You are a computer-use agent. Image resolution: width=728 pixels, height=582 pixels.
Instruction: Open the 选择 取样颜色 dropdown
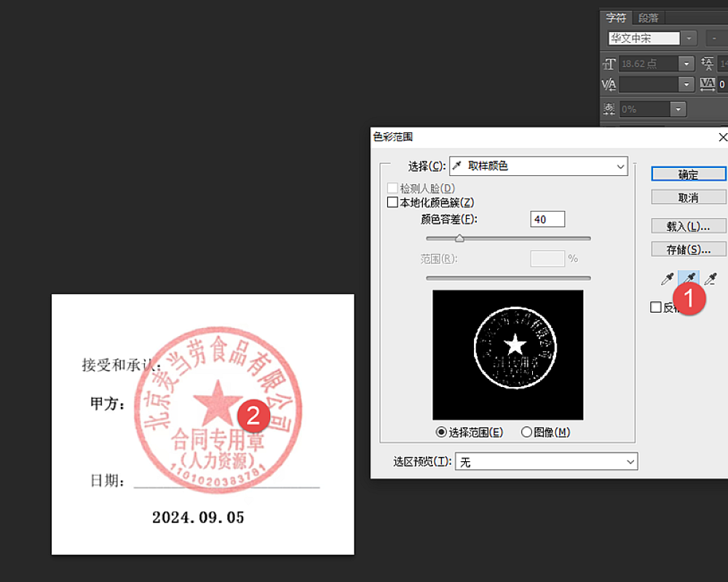538,166
